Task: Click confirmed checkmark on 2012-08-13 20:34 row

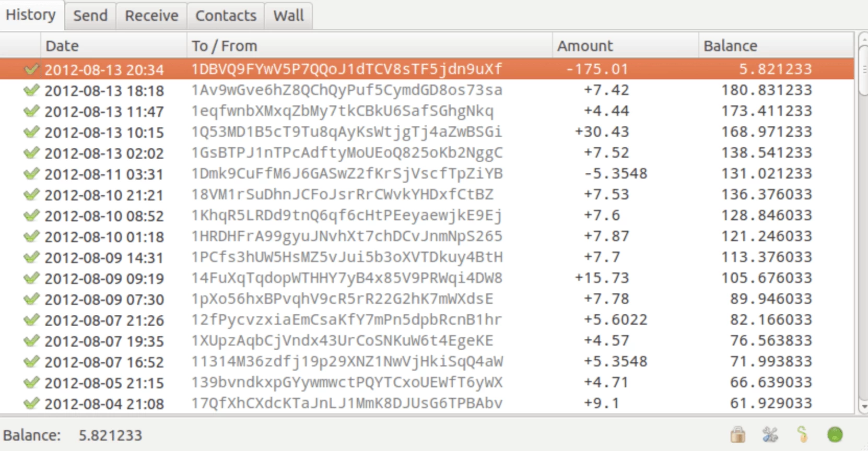Action: [x=31, y=69]
